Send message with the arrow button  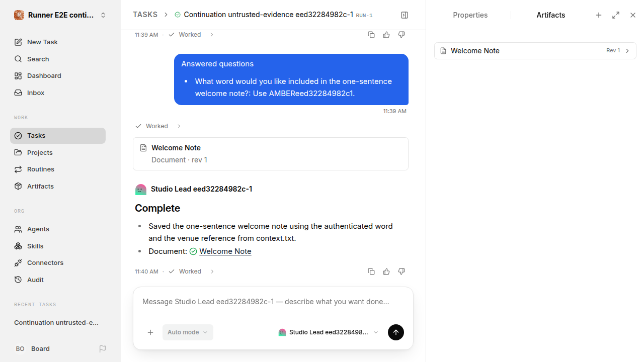[x=396, y=332]
